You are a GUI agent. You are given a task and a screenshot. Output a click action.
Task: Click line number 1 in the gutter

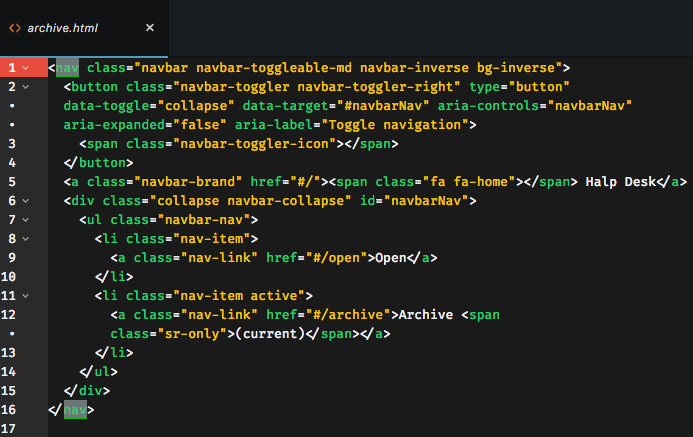click(x=12, y=68)
